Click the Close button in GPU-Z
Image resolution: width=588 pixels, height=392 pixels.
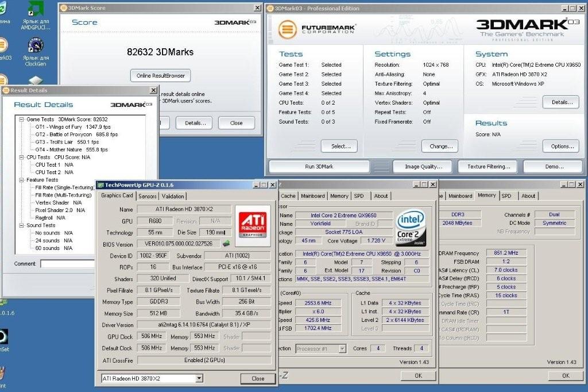[x=258, y=378]
